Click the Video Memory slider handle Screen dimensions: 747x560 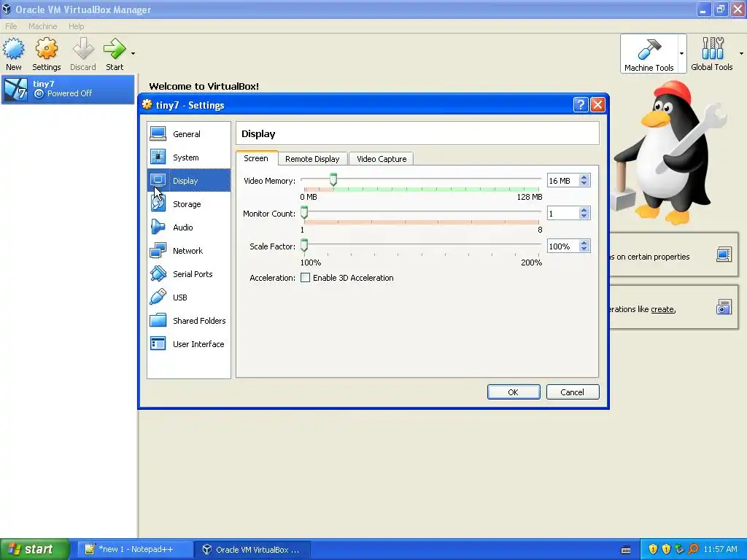click(x=333, y=179)
